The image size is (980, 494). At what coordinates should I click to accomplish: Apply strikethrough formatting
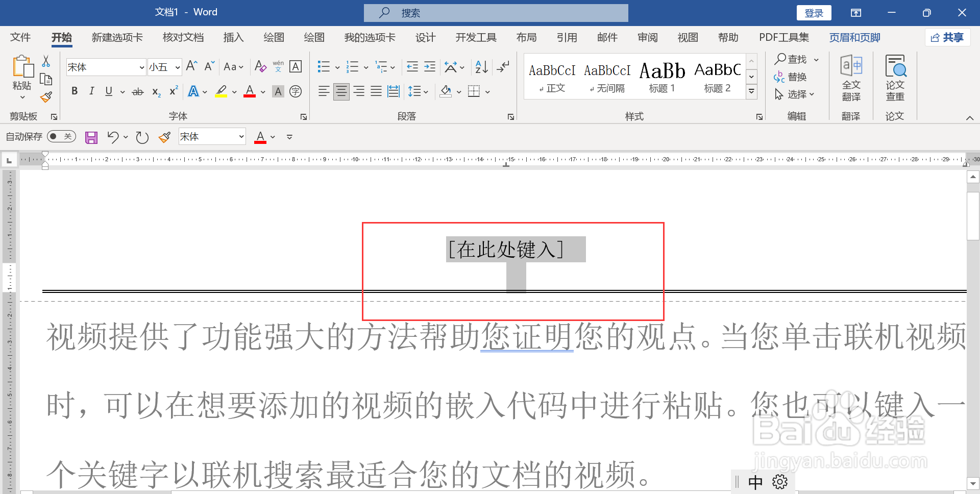(138, 92)
